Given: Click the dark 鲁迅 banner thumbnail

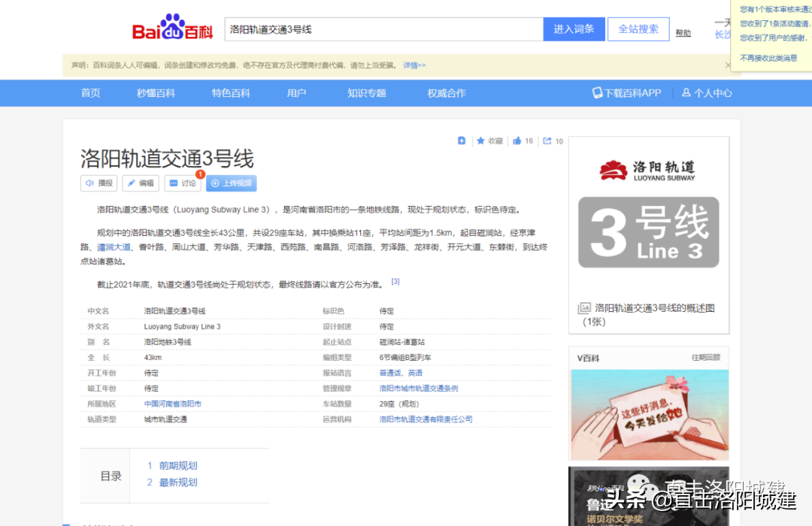Looking at the screenshot, I should (x=650, y=496).
